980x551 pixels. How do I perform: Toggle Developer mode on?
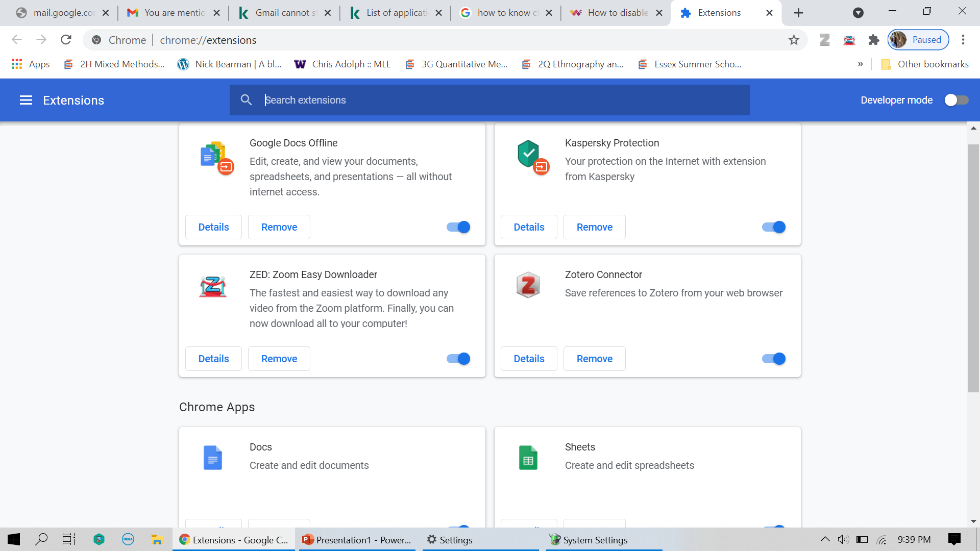pos(956,101)
